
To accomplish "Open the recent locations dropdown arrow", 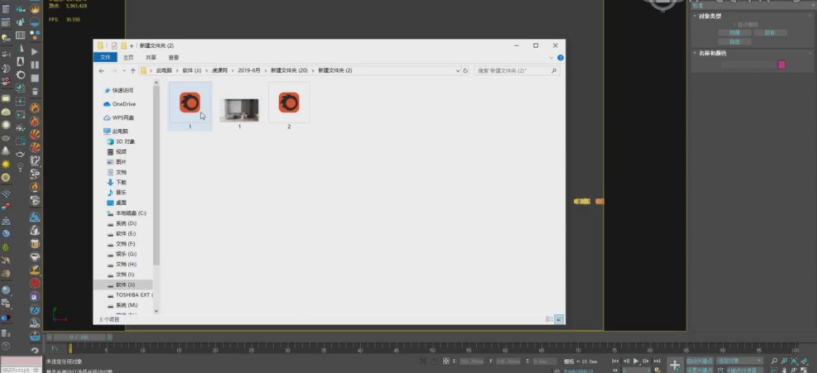I will click(x=124, y=70).
